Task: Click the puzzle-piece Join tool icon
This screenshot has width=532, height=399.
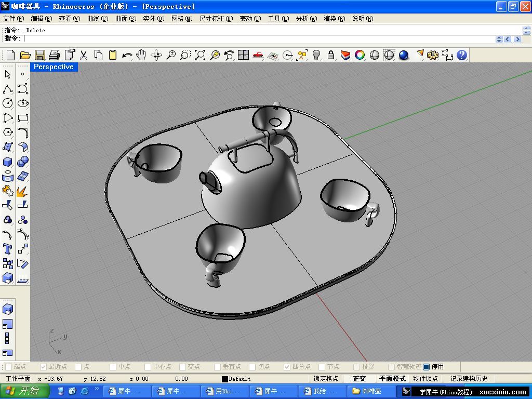Action: (8, 191)
